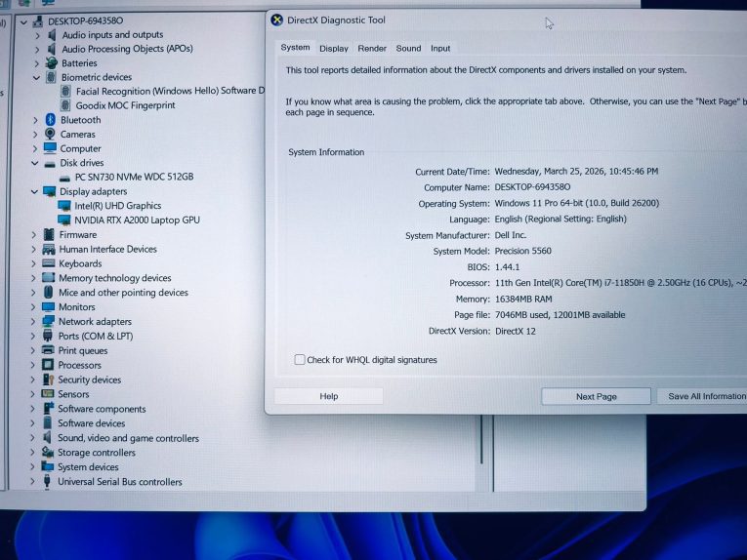Click the Monitors category icon
The image size is (747, 560).
point(48,307)
